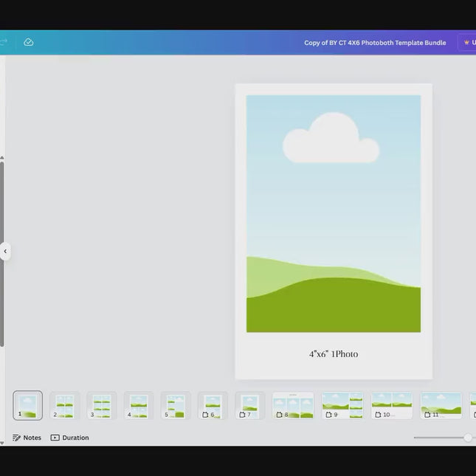Click the document title in the header
The height and width of the screenshot is (476, 476).
click(x=375, y=43)
